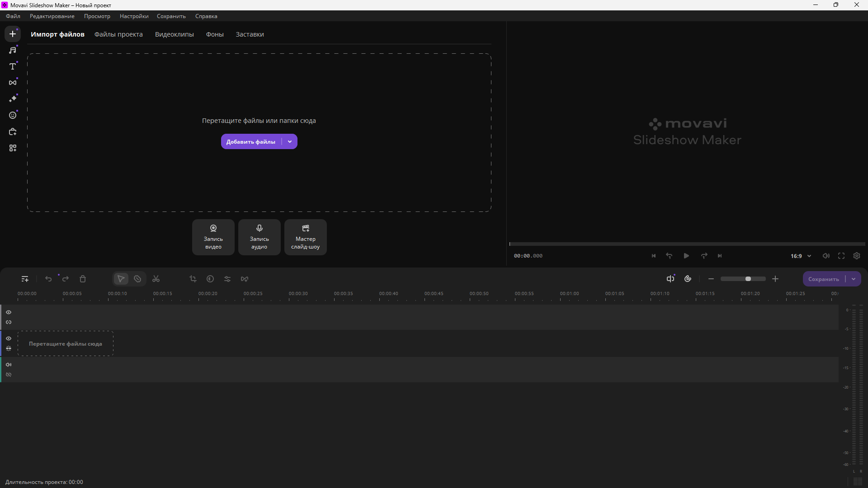
Task: Click the Добавить файлы button
Action: (x=250, y=141)
